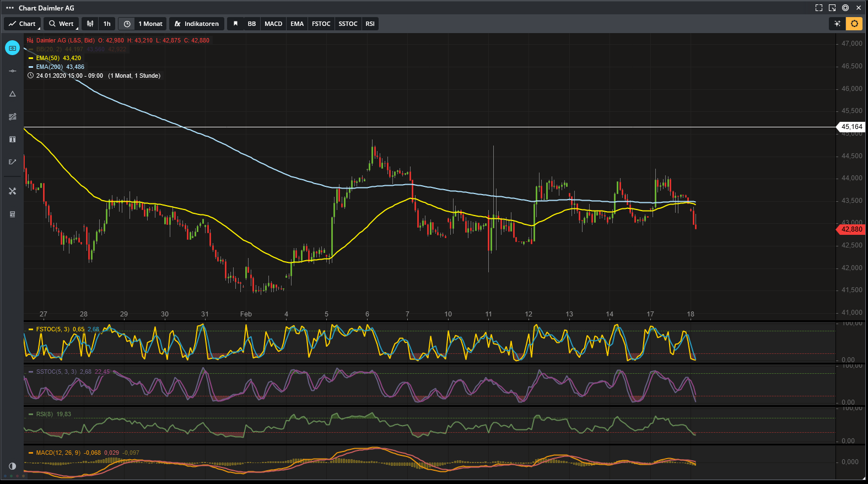
Task: Switch to the sun light theme toggle
Action: [854, 24]
